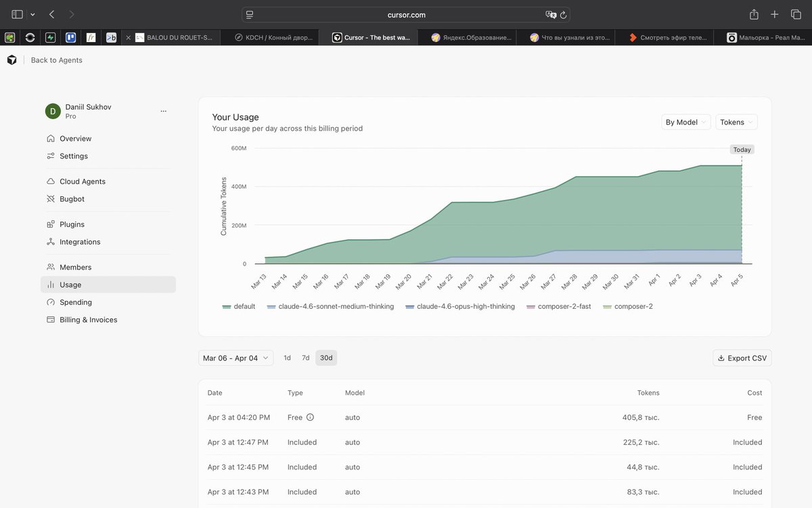Open Plugins in the sidebar
Viewport: 812px width, 508px height.
pyautogui.click(x=108, y=224)
